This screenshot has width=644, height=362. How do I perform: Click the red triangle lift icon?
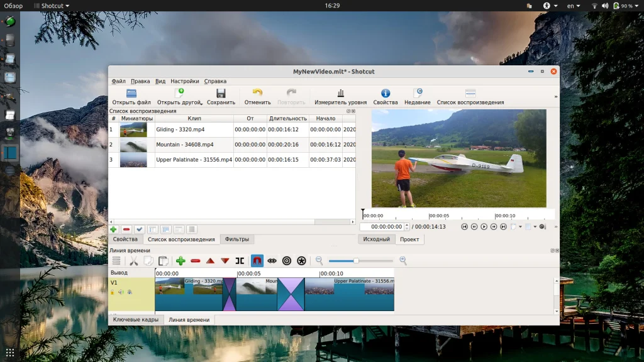click(x=210, y=261)
